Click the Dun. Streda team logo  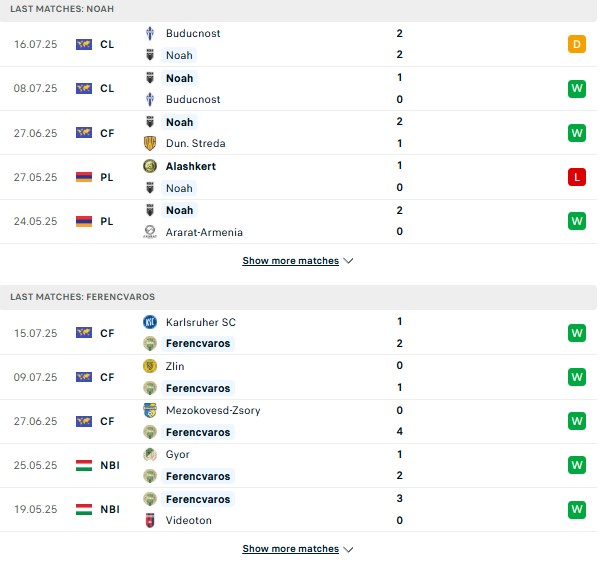coord(150,143)
